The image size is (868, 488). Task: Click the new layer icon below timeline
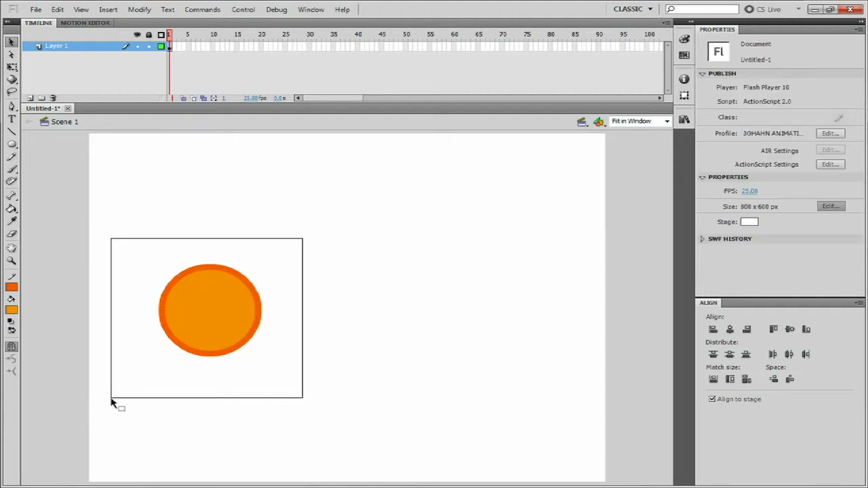pyautogui.click(x=30, y=98)
